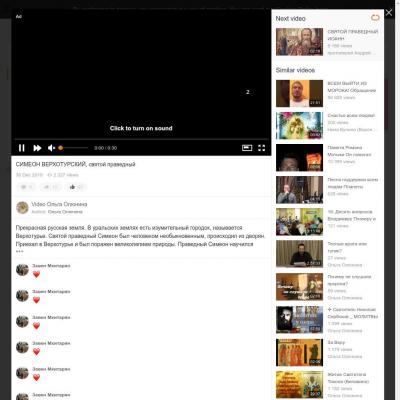400x400 pixels.
Task: Switch to mini player mode
Action: pyautogui.click(x=247, y=148)
